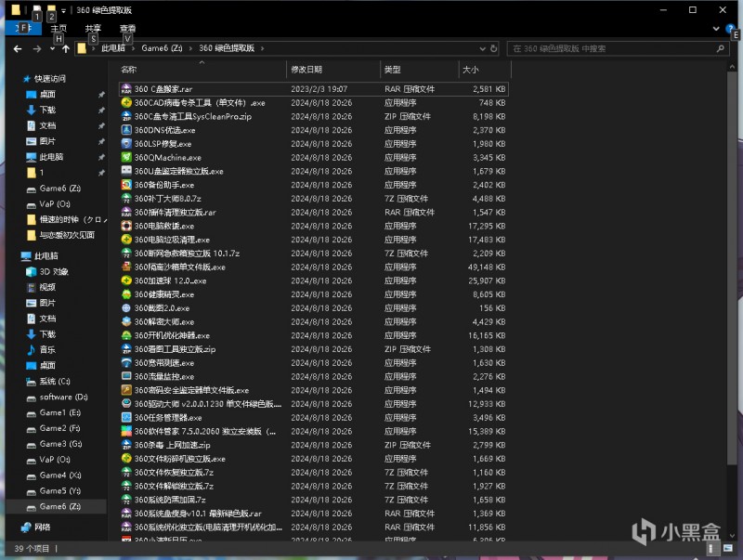Select the 360QMachine.exe green icon

coord(126,157)
